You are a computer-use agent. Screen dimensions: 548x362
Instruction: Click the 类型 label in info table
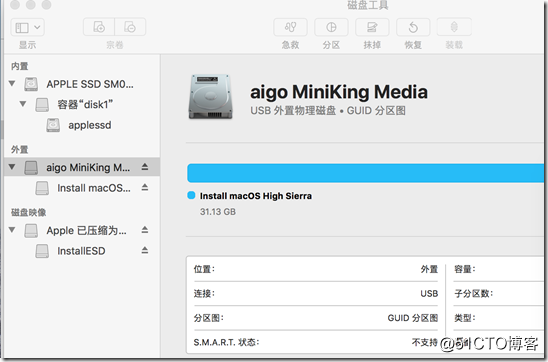click(465, 318)
